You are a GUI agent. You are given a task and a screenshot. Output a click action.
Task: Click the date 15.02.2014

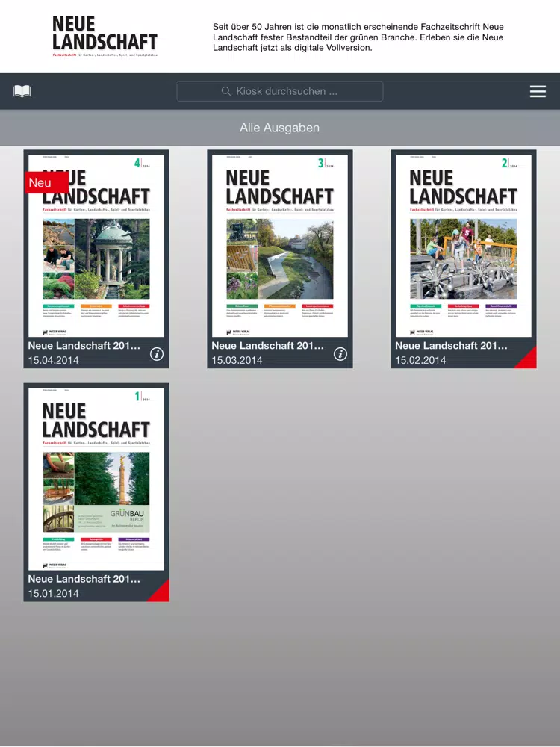[420, 360]
